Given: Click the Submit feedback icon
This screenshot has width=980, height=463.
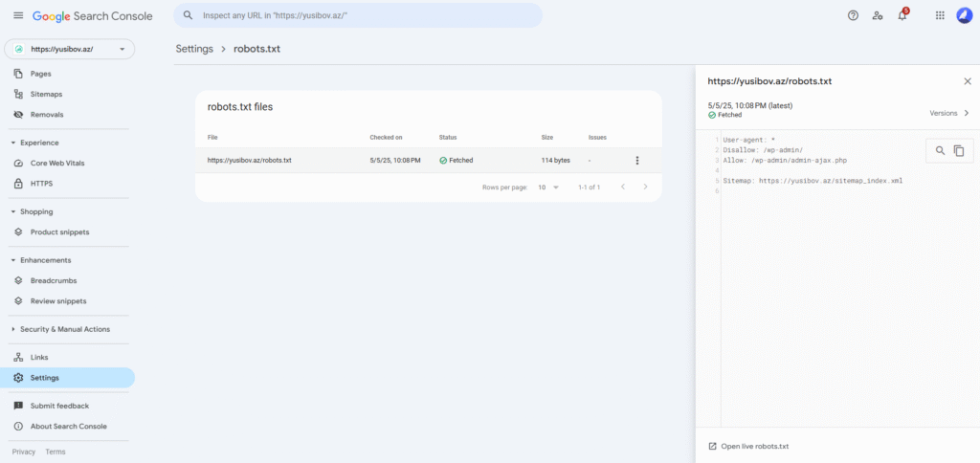Looking at the screenshot, I should tap(18, 407).
